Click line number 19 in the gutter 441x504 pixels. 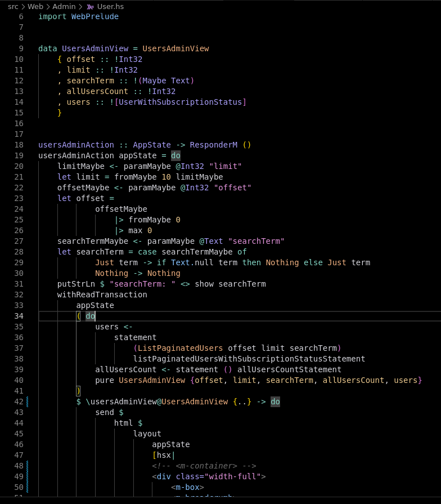19,155
